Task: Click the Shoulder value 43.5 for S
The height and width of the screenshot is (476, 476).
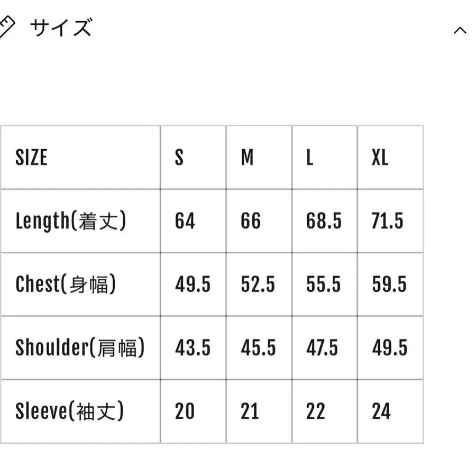Action: tap(193, 348)
